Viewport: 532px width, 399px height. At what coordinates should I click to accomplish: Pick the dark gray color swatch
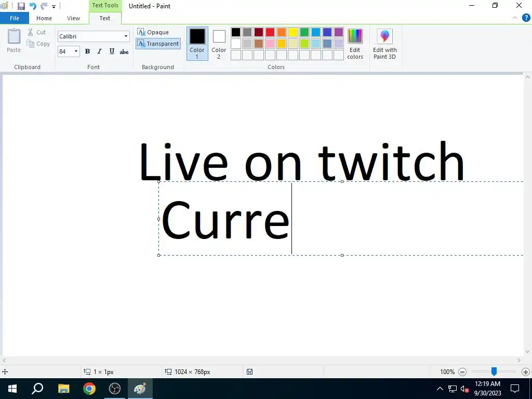(x=247, y=32)
